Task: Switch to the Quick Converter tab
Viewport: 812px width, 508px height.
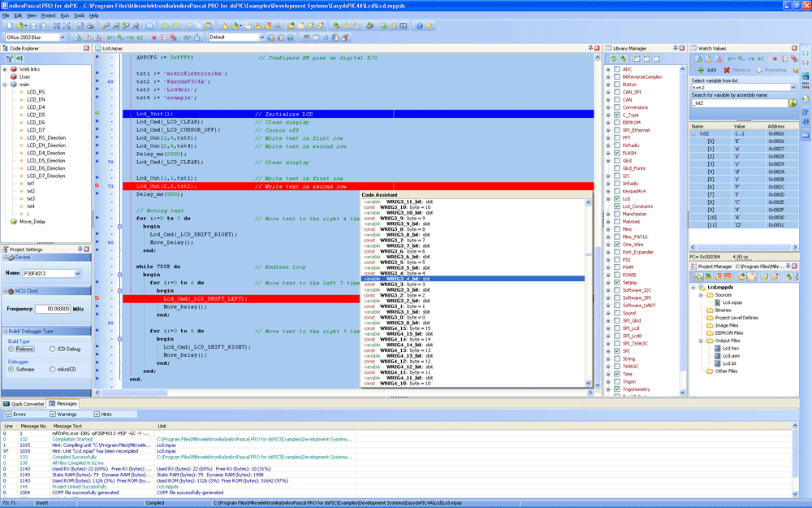Action: pos(24,404)
